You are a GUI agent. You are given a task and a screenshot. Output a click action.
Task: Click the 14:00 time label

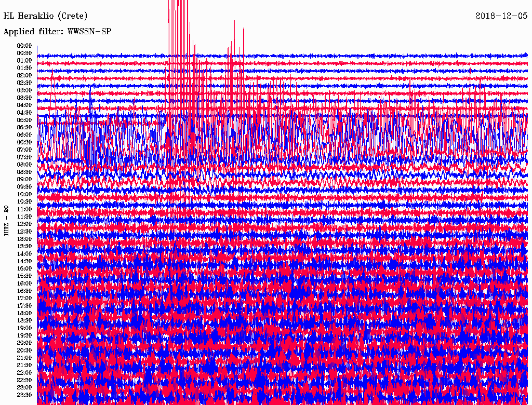[x=24, y=254]
